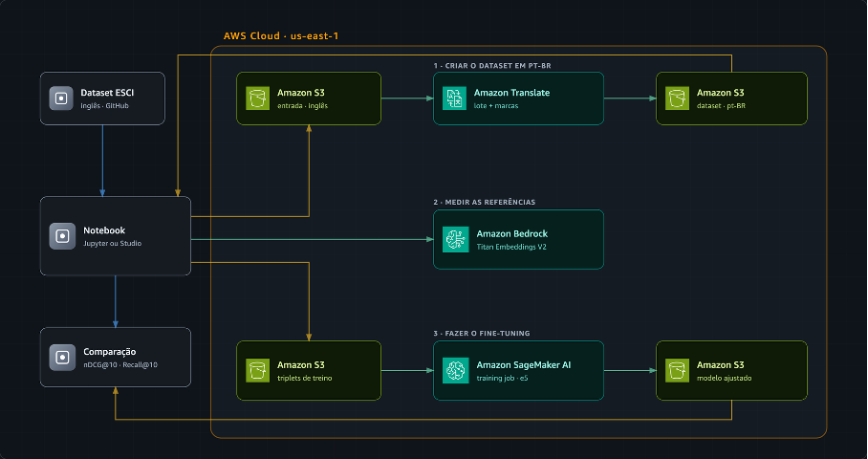Click the S3 bucket icon for triplets de treino
Image resolution: width=868 pixels, height=459 pixels.
click(257, 370)
